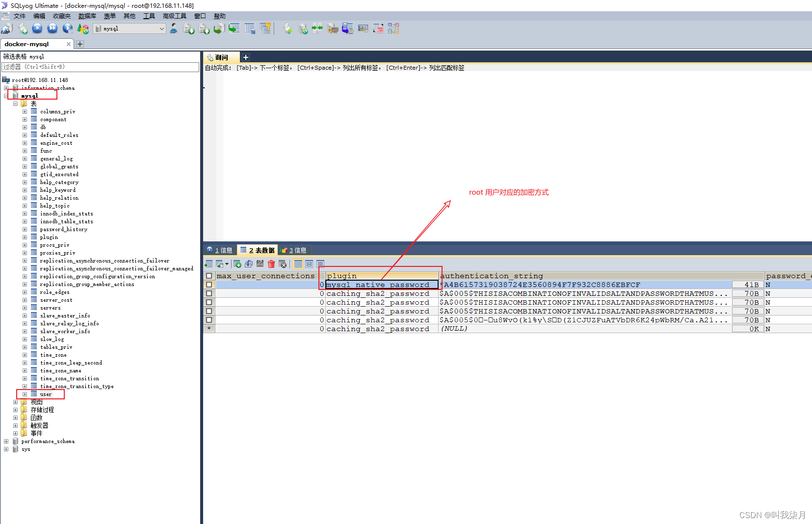Switch result to form view icon

point(309,264)
